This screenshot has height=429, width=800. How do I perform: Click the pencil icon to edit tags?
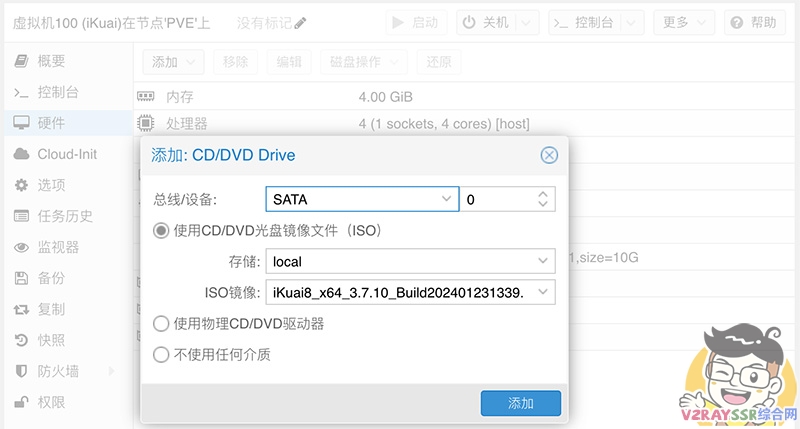pos(300,23)
